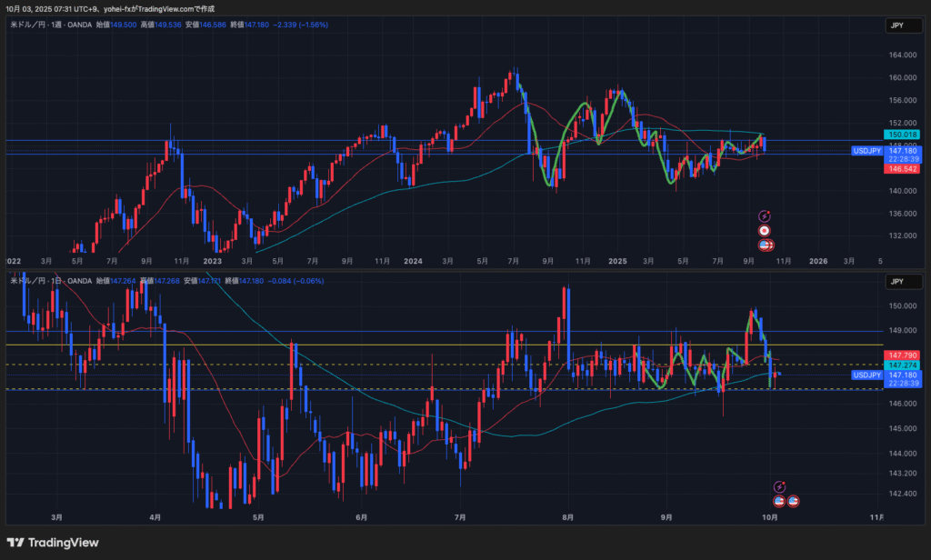Click the weekly chart title 米ドル/円 · 1週 · OANDA
This screenshot has width=931, height=560.
pyautogui.click(x=50, y=25)
